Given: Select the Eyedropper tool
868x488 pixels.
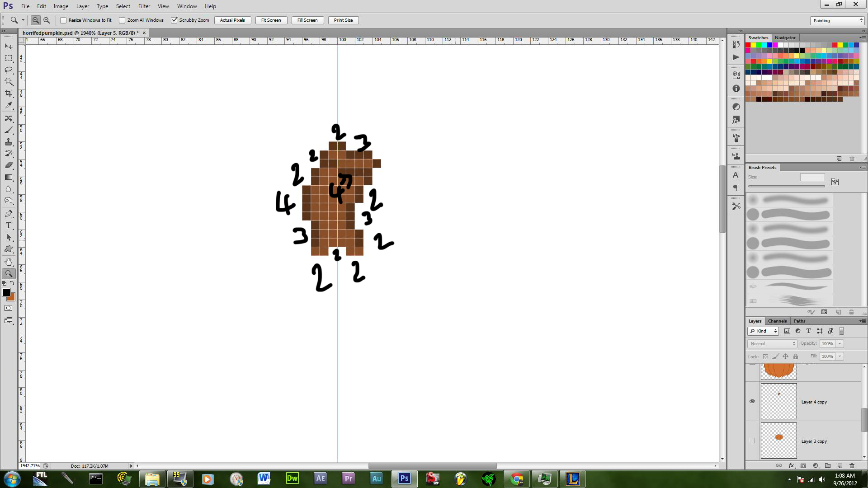Looking at the screenshot, I should coord(9,105).
